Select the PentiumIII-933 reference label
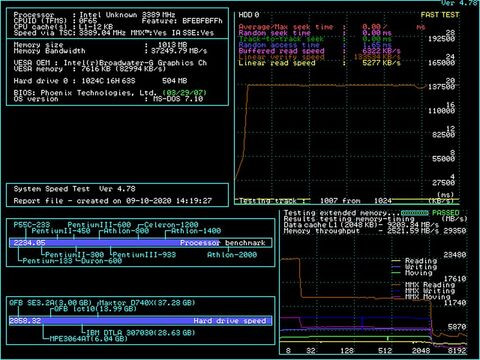Screen dimensions: 480x360 click(144, 255)
